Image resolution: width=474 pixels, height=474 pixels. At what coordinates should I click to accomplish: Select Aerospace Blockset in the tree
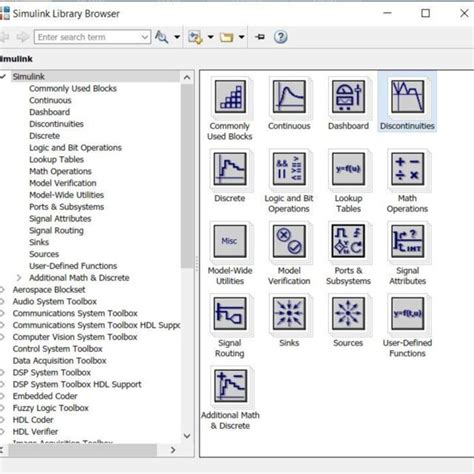(x=49, y=290)
